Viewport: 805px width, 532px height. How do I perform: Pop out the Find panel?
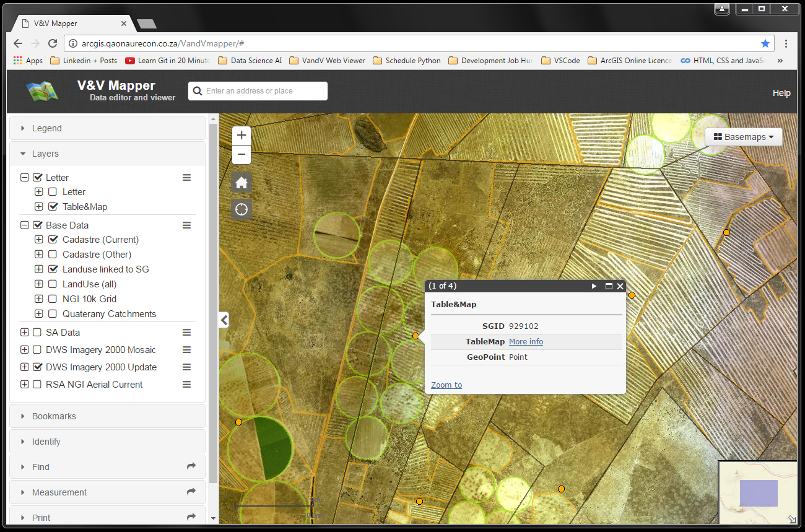tap(191, 466)
